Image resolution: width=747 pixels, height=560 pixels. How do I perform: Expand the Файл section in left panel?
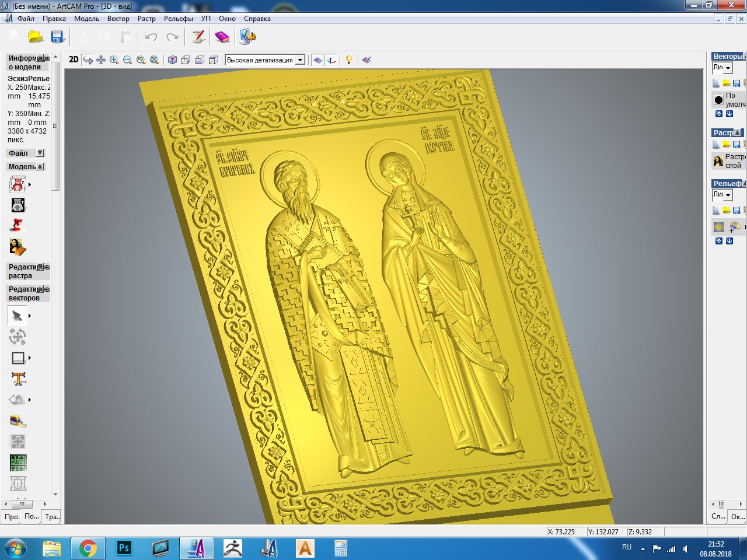[40, 153]
